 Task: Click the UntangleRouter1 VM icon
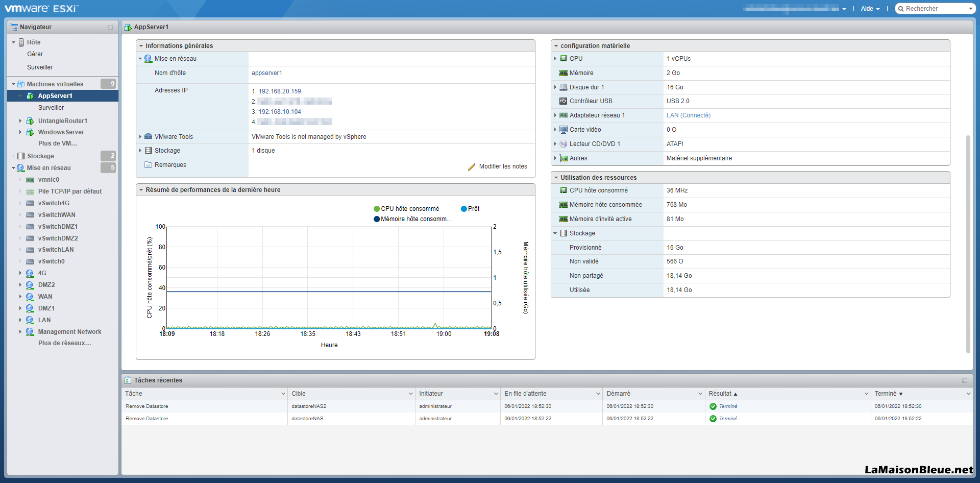tap(30, 121)
